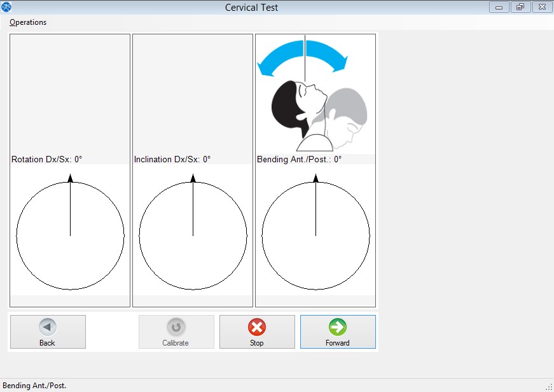554x392 pixels.
Task: Click the window resize grip in status bar
Action: pyautogui.click(x=550, y=388)
